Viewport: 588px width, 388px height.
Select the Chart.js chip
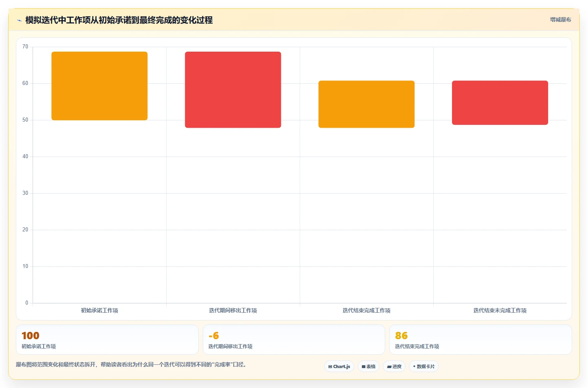pyautogui.click(x=339, y=366)
